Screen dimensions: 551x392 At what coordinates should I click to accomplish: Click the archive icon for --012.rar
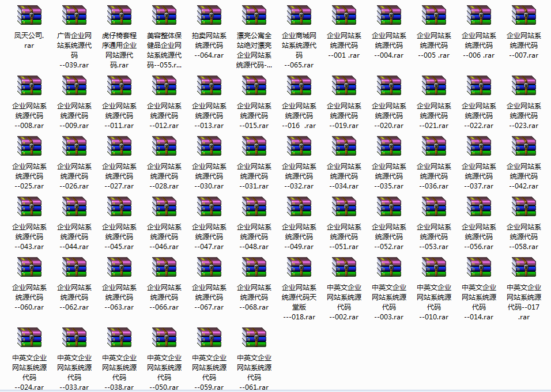164,85
